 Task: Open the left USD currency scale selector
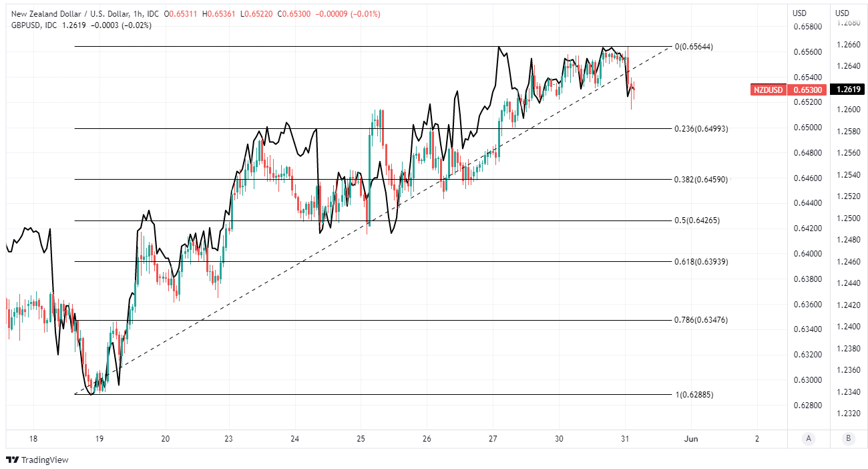pos(799,13)
